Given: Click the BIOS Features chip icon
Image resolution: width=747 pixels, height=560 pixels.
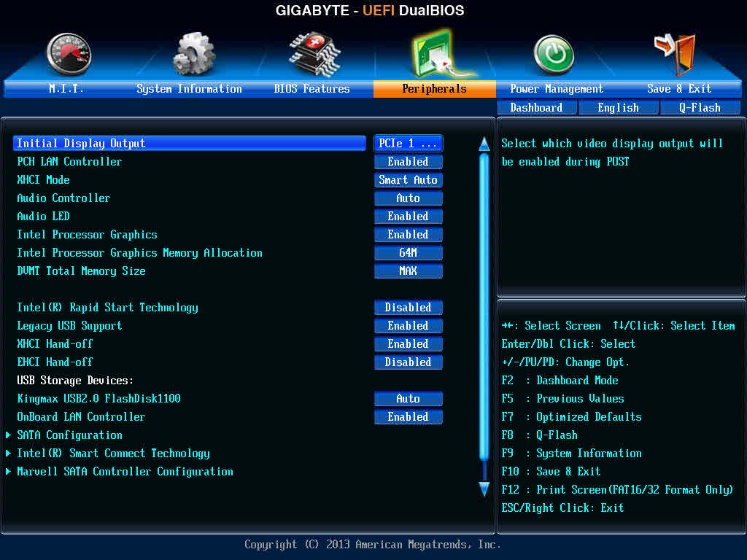Looking at the screenshot, I should pyautogui.click(x=314, y=54).
